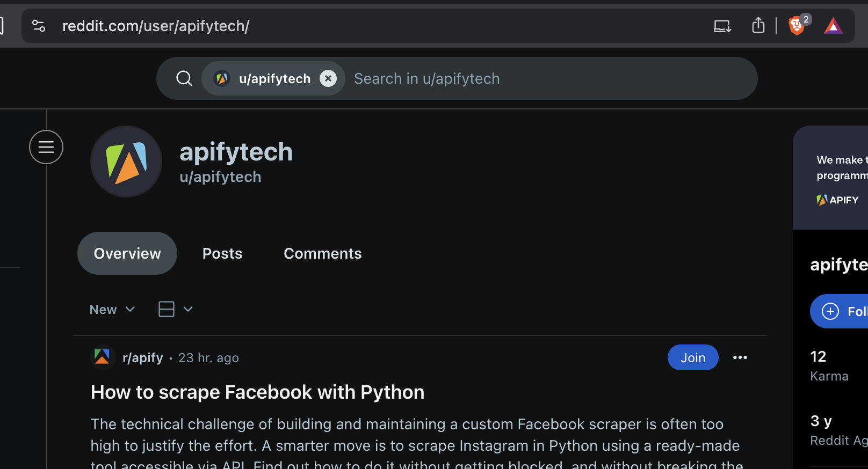
Task: Click the Brave Rewards triangle icon
Action: 833,26
